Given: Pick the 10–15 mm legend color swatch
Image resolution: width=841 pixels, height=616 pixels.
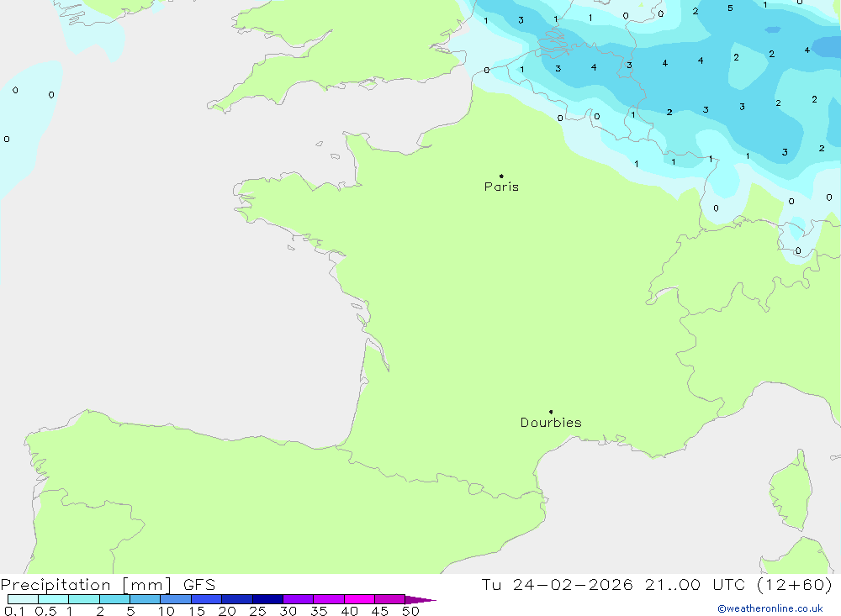Looking at the screenshot, I should [176, 599].
